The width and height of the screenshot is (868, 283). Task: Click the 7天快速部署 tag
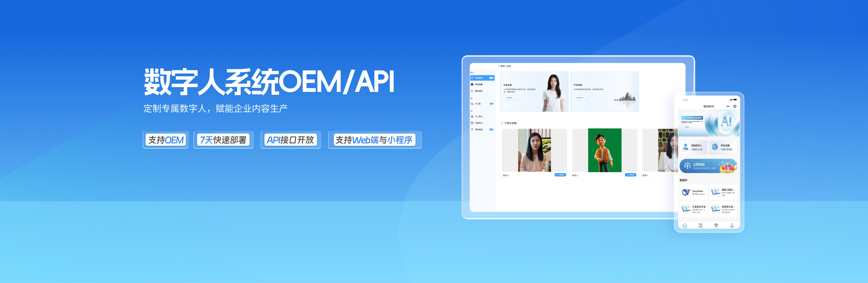[x=223, y=140]
